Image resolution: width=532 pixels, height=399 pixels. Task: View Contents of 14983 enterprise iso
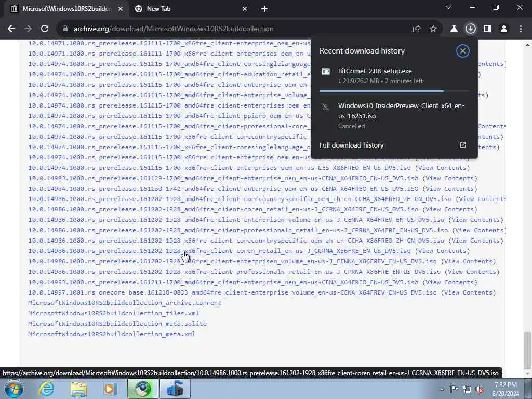(x=449, y=178)
